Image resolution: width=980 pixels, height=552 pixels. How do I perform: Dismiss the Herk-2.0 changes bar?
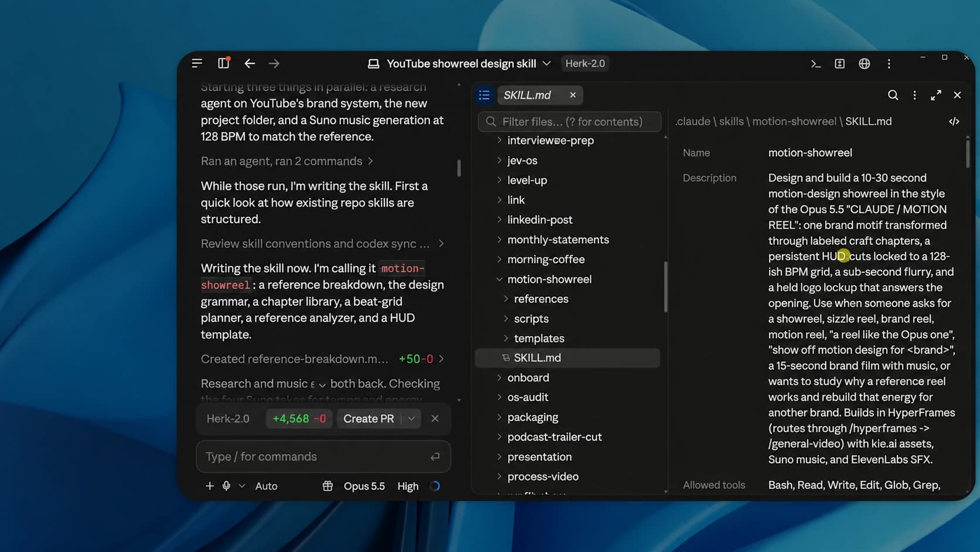(435, 419)
